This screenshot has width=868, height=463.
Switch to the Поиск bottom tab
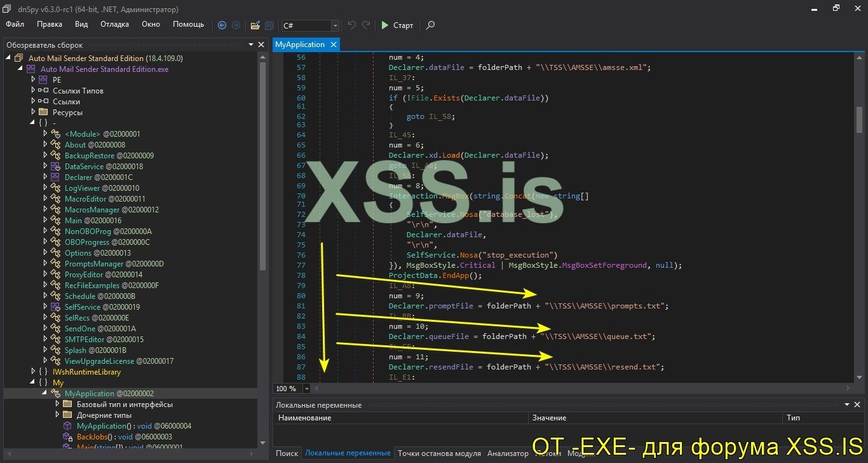coord(287,453)
